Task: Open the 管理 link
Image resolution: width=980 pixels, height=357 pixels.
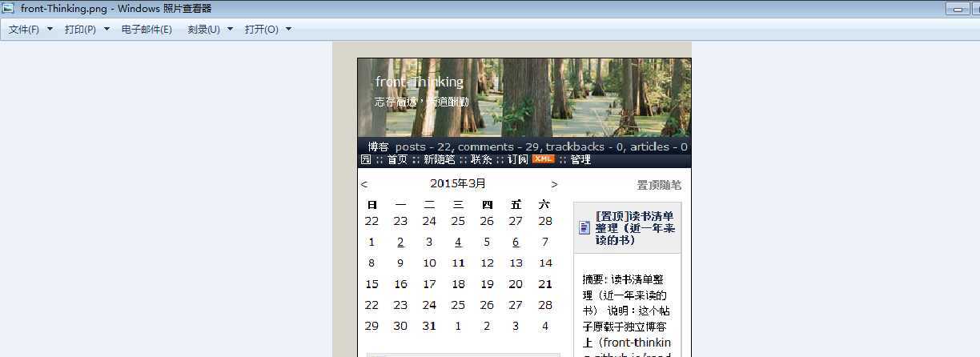Action: [580, 159]
